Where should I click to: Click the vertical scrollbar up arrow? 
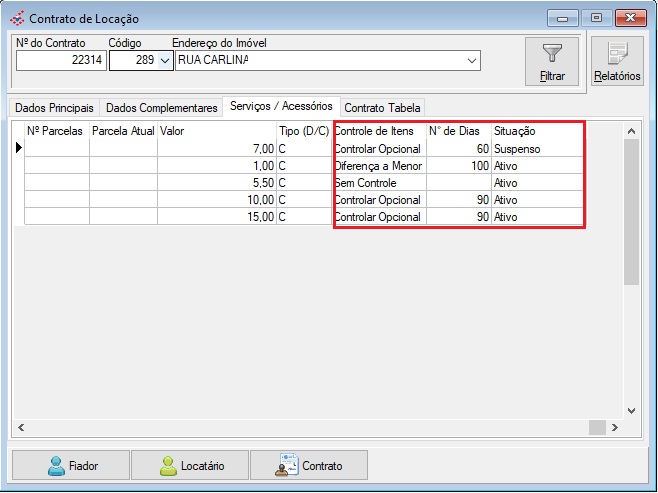point(630,130)
